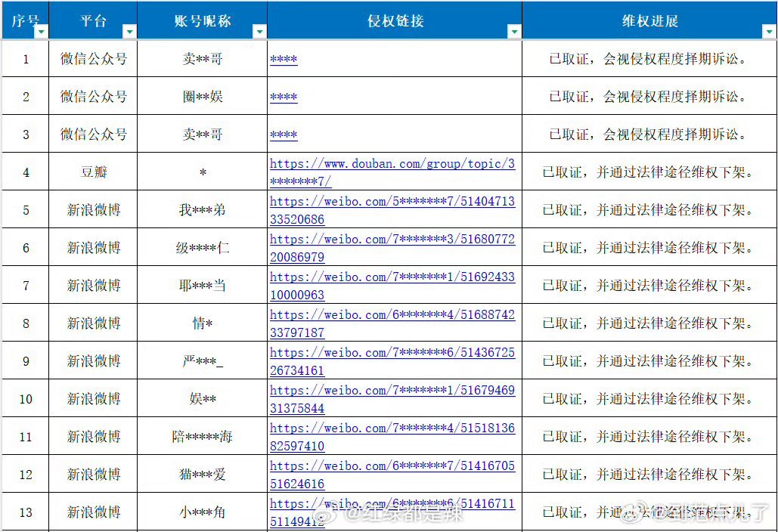778x532 pixels.
Task: Open the douban.com group topic link
Action: point(392,172)
